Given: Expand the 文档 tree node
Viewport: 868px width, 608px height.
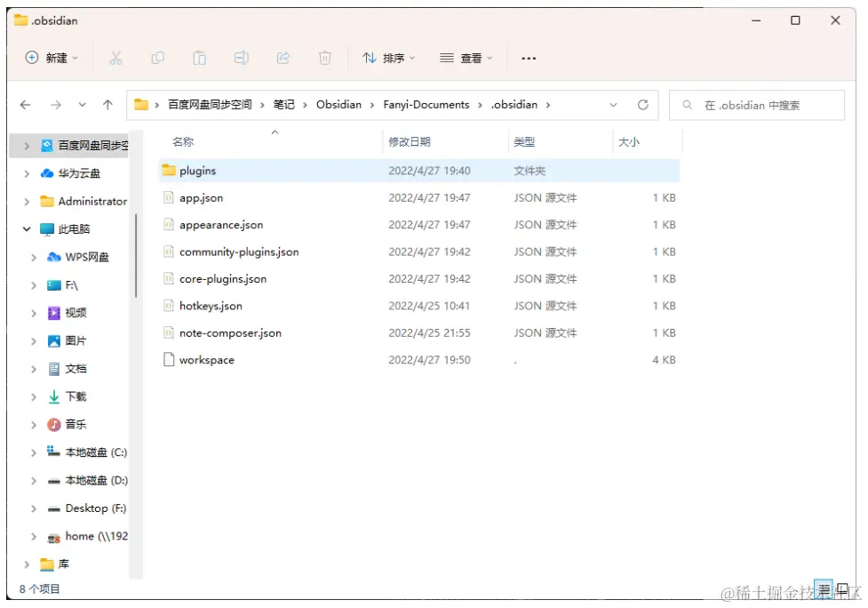Looking at the screenshot, I should (33, 369).
